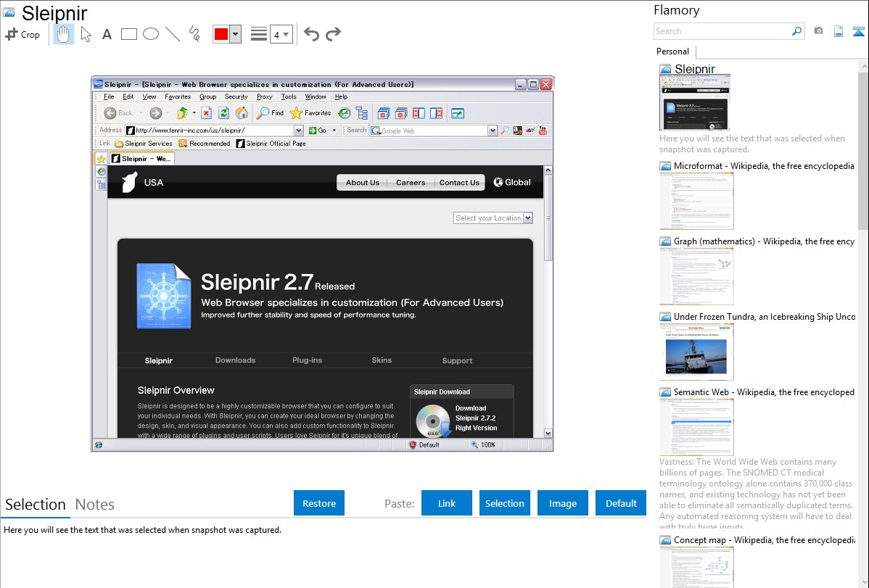Image resolution: width=869 pixels, height=588 pixels.
Task: Click the Back button in Sleipnir
Action: pos(119,113)
